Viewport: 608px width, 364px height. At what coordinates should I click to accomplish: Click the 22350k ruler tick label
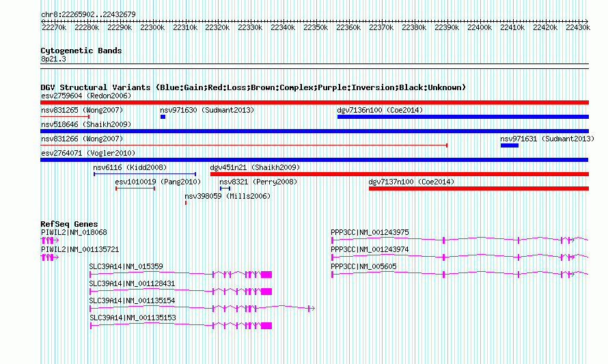[x=316, y=27]
